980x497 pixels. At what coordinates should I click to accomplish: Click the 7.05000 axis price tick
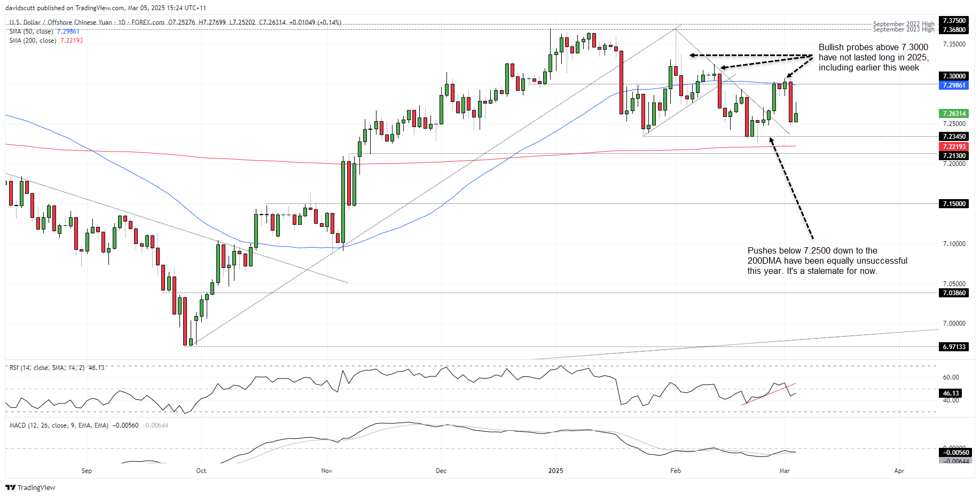(x=954, y=284)
